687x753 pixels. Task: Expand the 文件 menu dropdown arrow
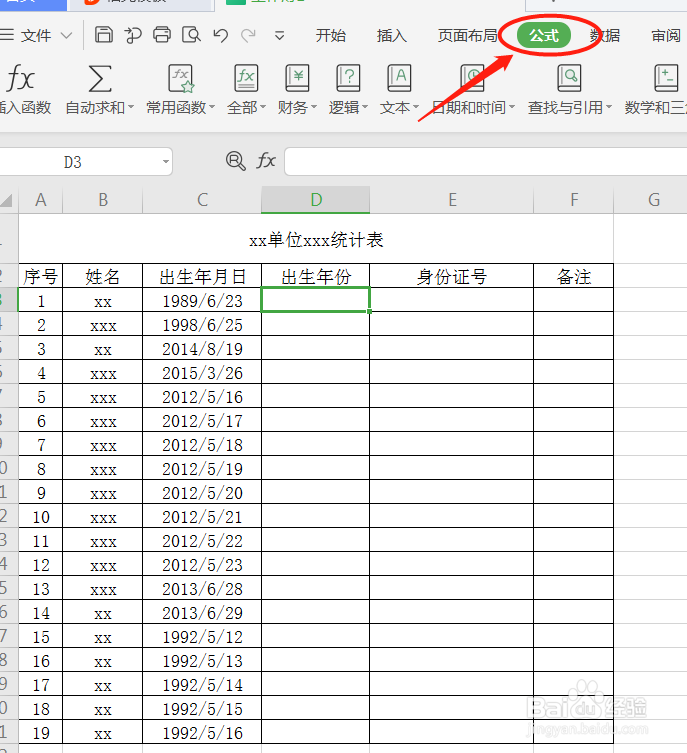pyautogui.click(x=66, y=36)
